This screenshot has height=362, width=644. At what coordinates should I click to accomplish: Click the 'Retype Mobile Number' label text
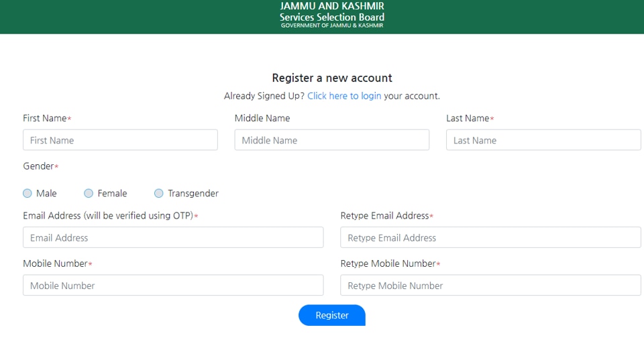388,263
